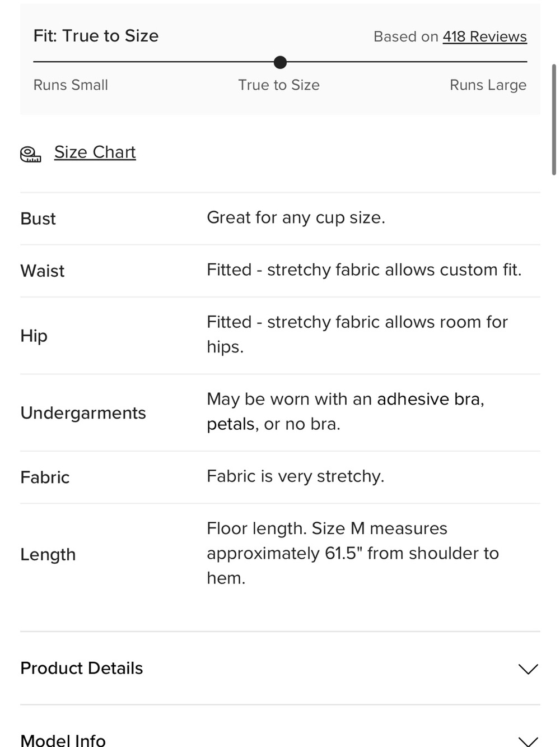Image resolution: width=560 pixels, height=747 pixels.
Task: Expand the Model Info section
Action: pyautogui.click(x=280, y=735)
